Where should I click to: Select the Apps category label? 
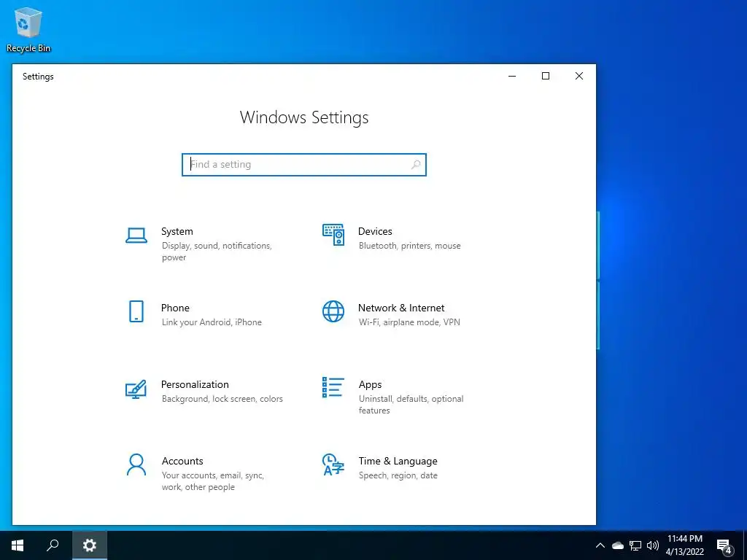coord(370,385)
